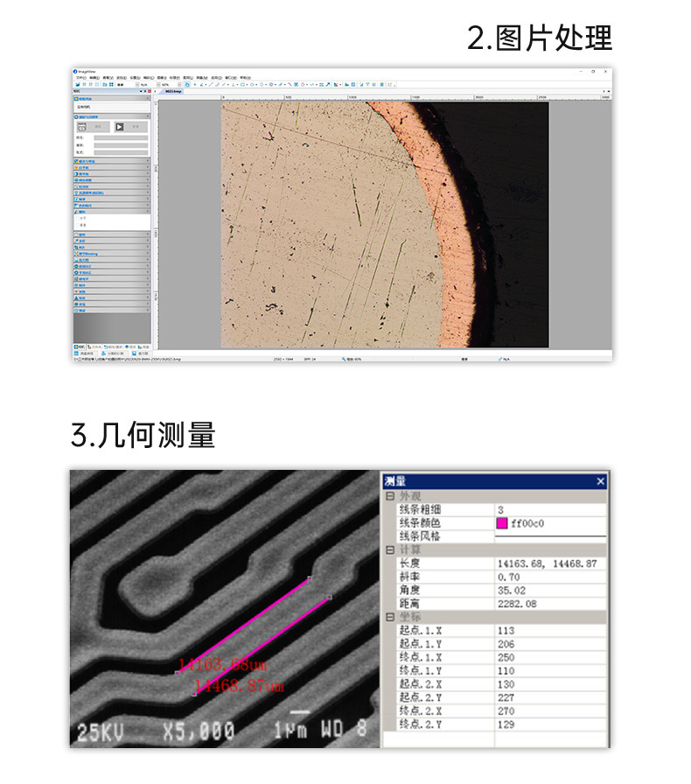Toggle the 垂直 flip checkbox
This screenshot has width=691, height=784.
(x=78, y=225)
